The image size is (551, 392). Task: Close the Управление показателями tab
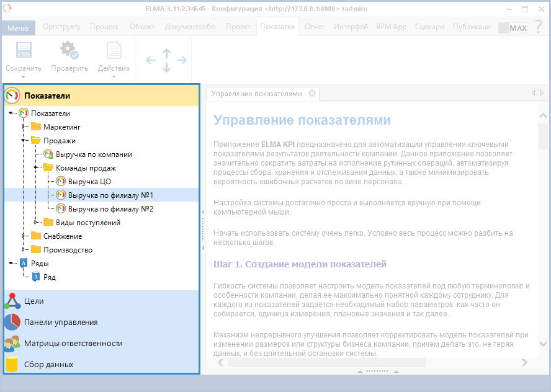coord(312,94)
